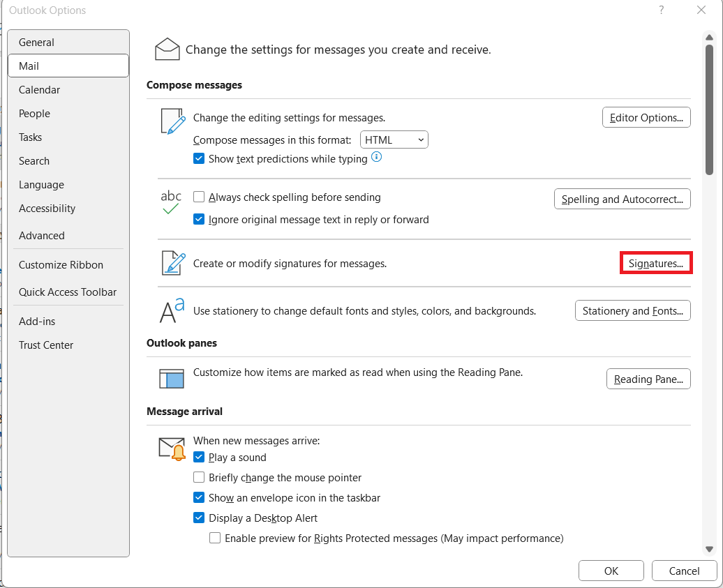Image resolution: width=723 pixels, height=588 pixels.
Task: Click 'Compose messages in this format:' label
Action: [x=272, y=140]
